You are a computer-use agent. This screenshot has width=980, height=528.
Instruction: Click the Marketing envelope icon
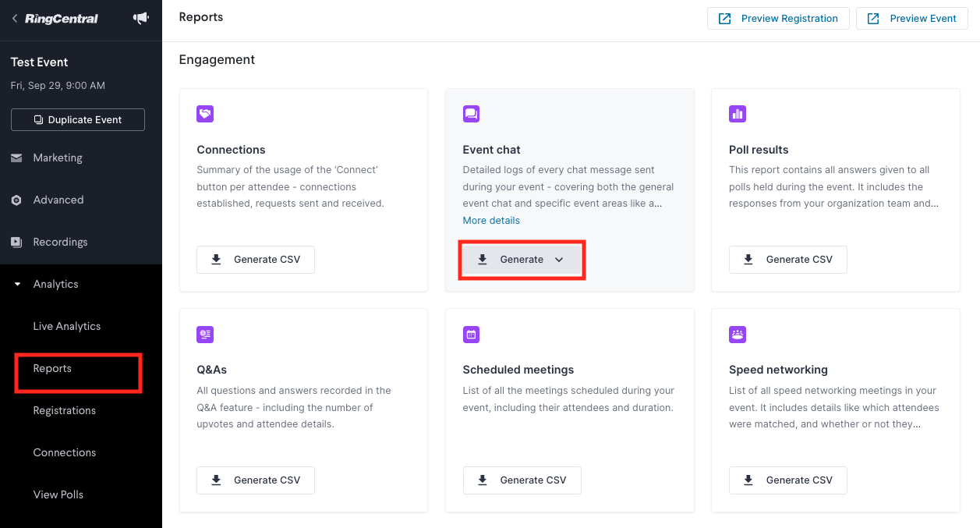coord(16,158)
